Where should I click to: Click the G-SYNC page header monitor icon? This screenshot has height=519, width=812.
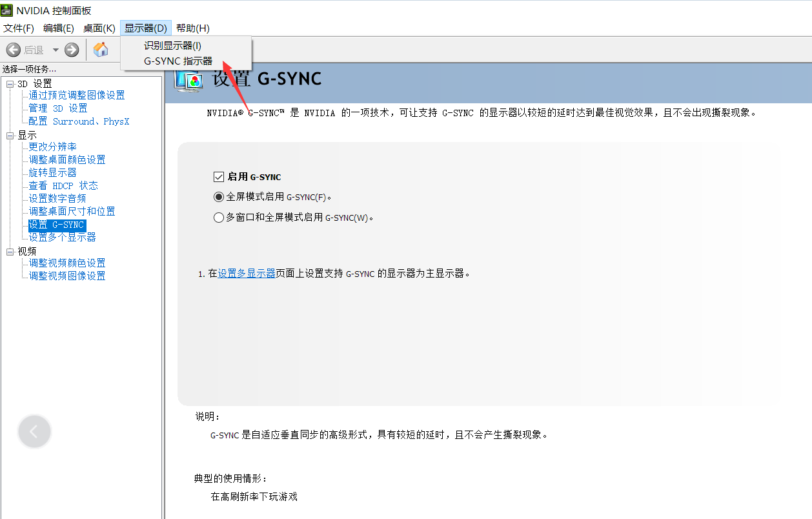click(x=190, y=79)
